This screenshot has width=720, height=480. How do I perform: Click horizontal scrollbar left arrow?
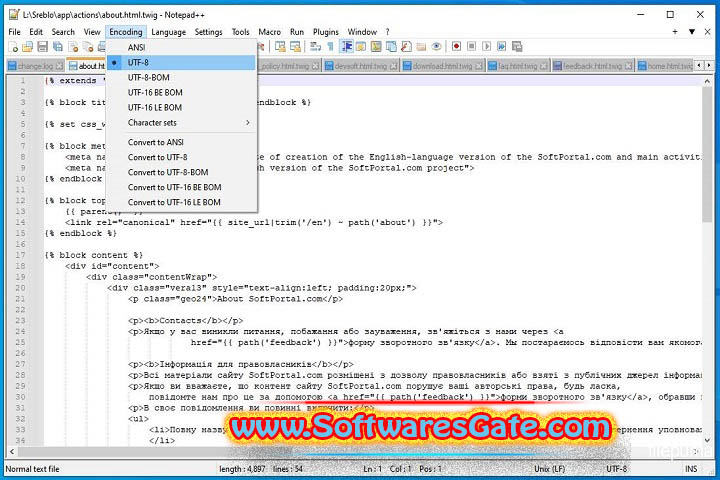(11, 452)
